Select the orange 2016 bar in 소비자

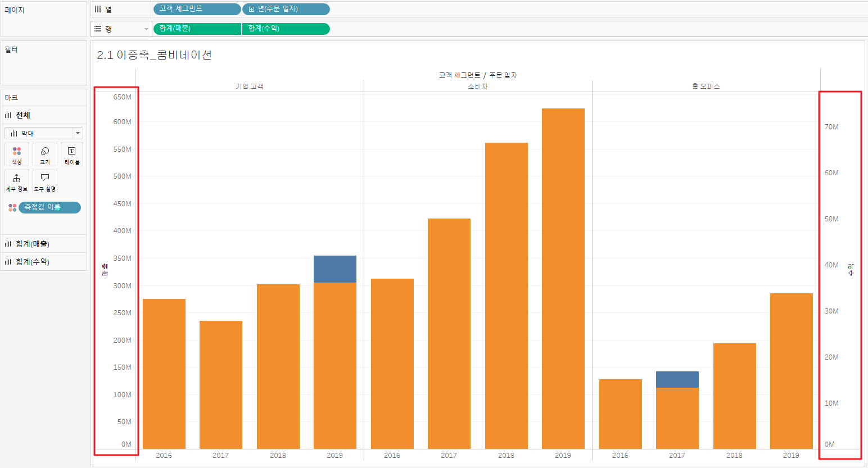click(392, 364)
